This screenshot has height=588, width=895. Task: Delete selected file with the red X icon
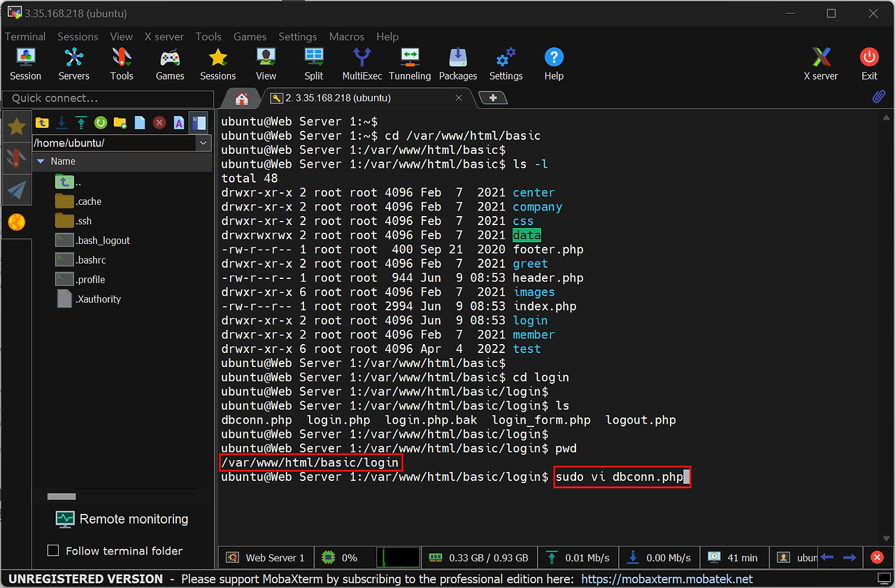click(x=159, y=123)
